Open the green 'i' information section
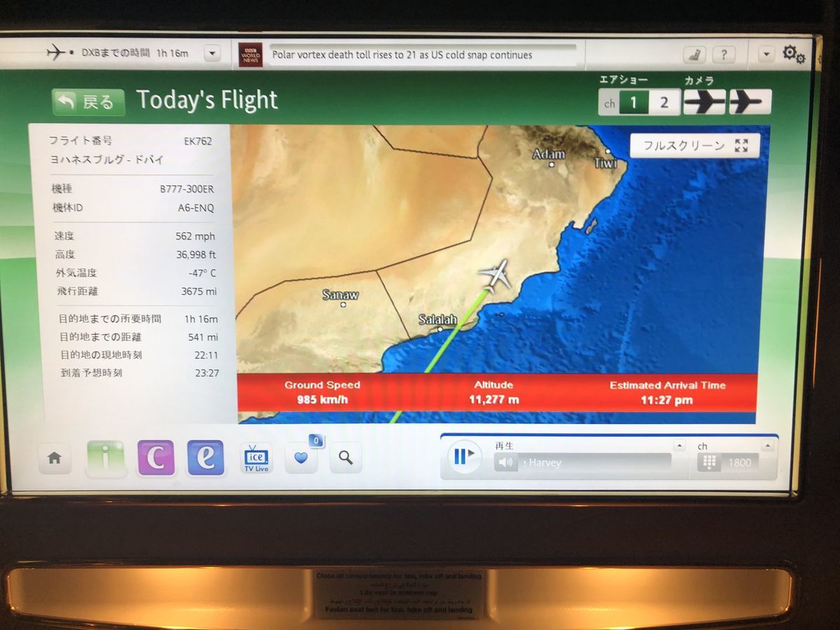 point(106,458)
